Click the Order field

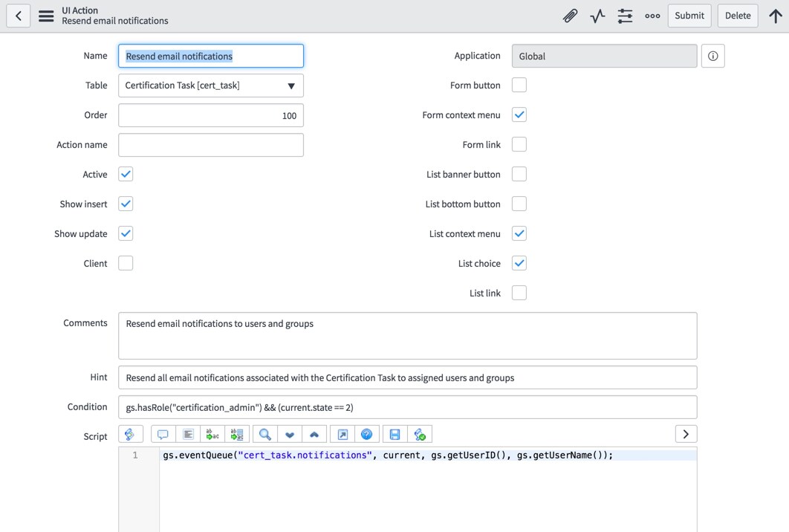pyautogui.click(x=211, y=115)
